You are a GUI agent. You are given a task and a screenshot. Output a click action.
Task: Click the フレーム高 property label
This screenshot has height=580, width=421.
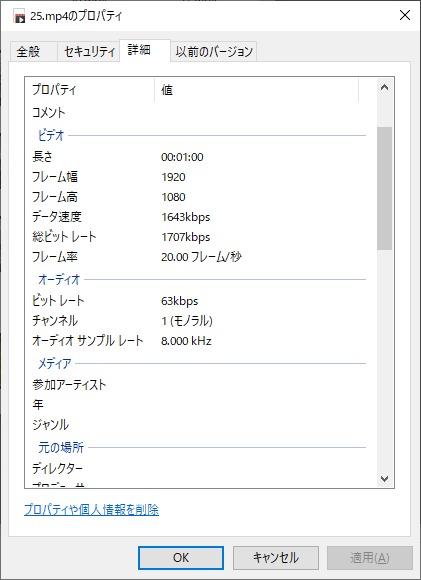(x=55, y=197)
